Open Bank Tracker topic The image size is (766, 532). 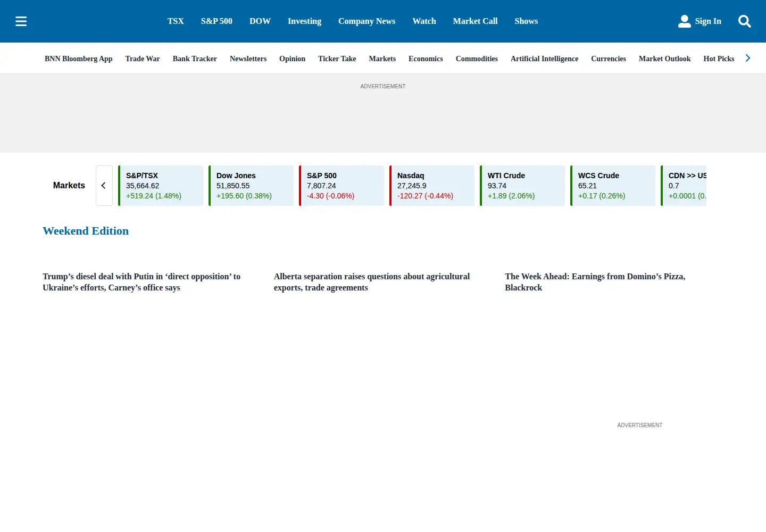(x=195, y=59)
